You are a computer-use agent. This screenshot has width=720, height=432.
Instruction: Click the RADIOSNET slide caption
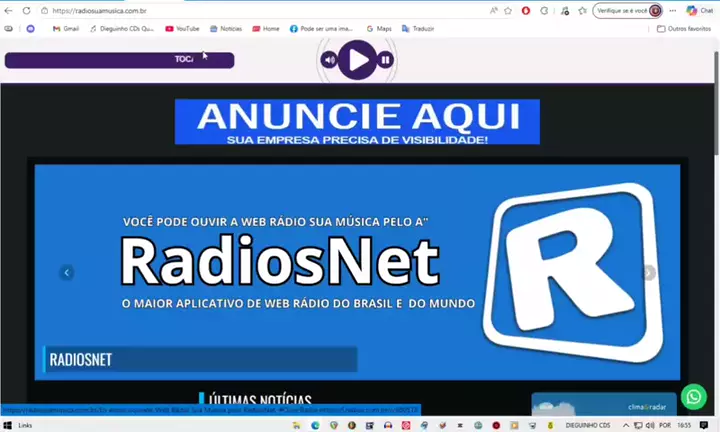coord(200,359)
